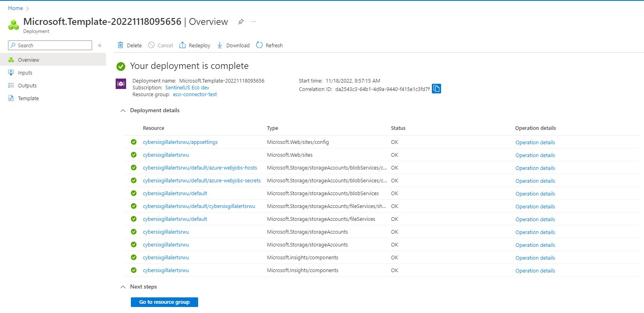Click OK status in the appsettings row
The height and width of the screenshot is (313, 644).
(x=395, y=142)
